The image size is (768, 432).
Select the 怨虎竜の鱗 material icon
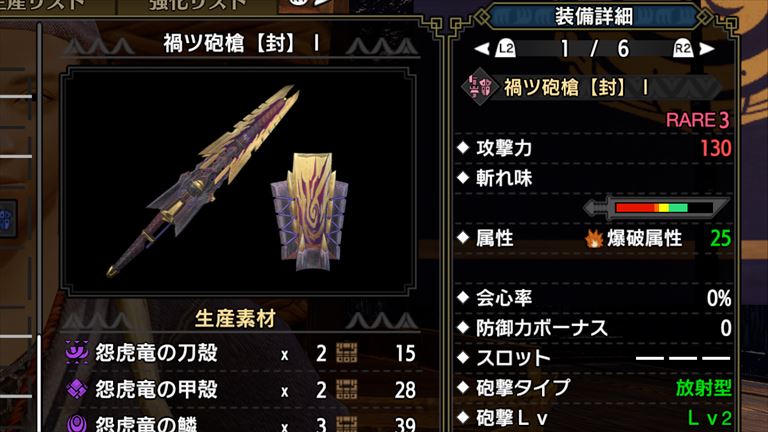pyautogui.click(x=77, y=423)
